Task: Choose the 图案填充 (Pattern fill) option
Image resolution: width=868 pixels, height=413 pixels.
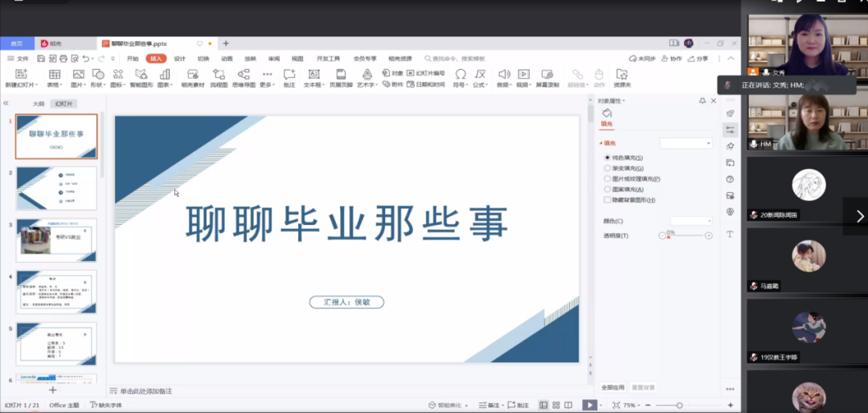Action: click(x=608, y=189)
